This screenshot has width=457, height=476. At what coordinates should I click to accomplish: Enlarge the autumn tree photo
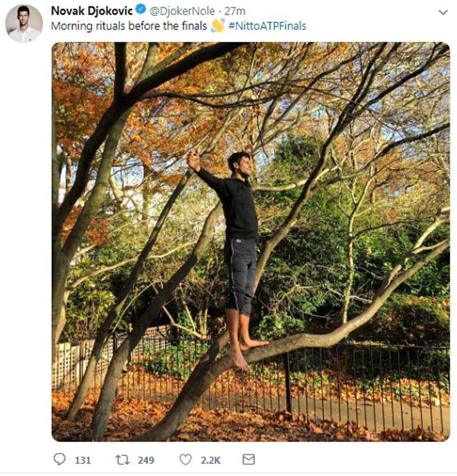tap(251, 242)
